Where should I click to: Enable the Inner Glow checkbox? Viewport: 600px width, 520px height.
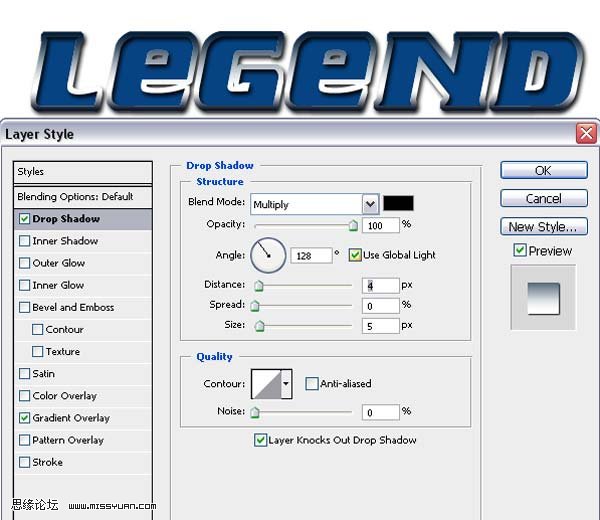pos(24,285)
